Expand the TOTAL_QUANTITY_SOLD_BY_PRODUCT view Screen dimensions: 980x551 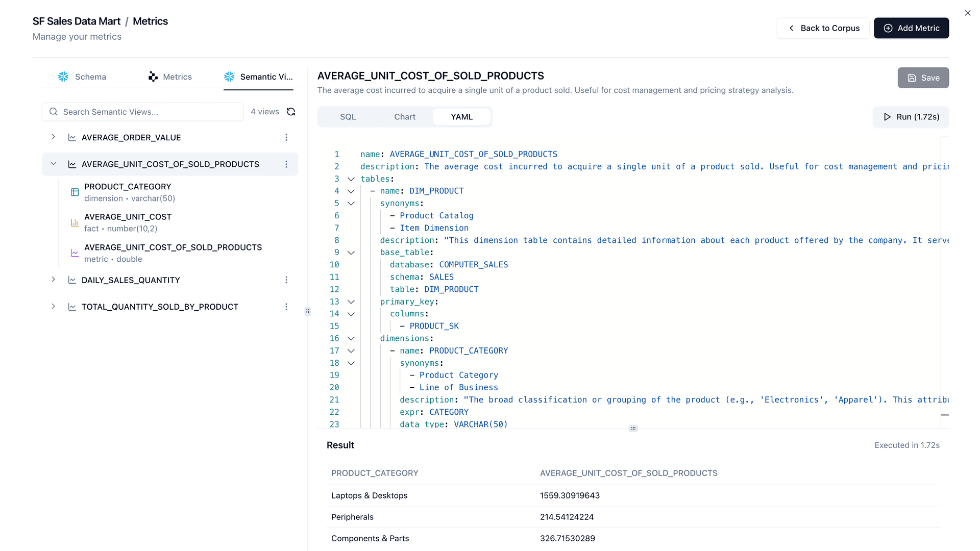[53, 307]
